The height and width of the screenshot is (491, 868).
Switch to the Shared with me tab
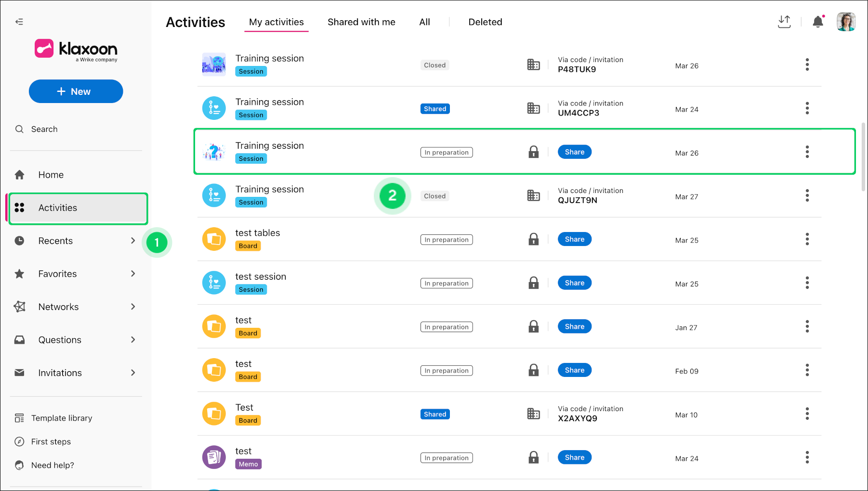(361, 22)
